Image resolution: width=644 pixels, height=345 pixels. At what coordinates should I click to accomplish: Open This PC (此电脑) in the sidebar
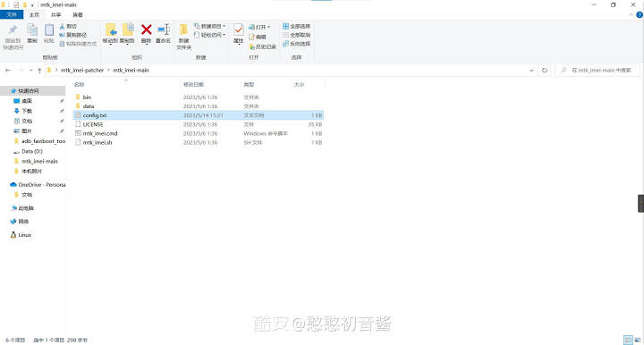tap(22, 208)
